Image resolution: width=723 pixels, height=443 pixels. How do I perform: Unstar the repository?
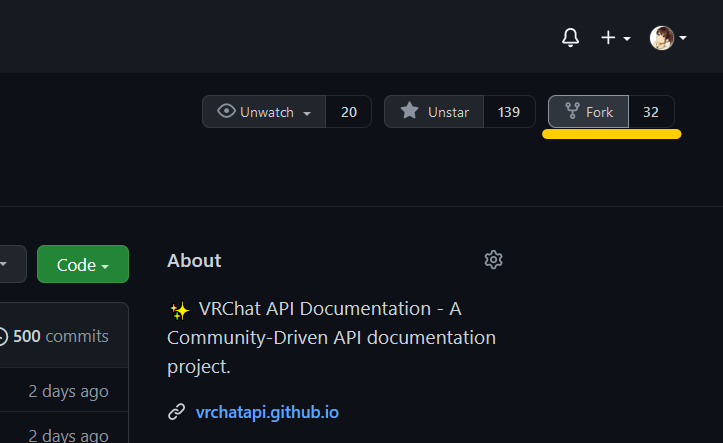[x=435, y=112]
